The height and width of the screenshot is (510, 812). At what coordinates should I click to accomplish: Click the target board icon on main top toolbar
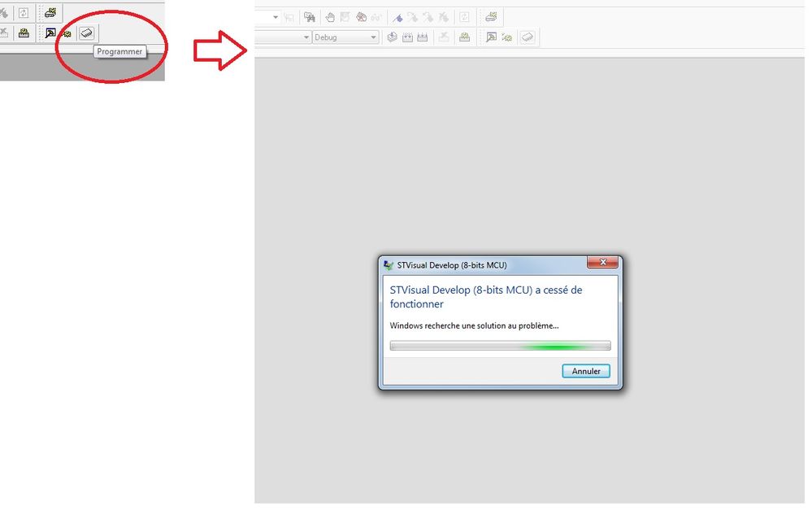point(491,17)
